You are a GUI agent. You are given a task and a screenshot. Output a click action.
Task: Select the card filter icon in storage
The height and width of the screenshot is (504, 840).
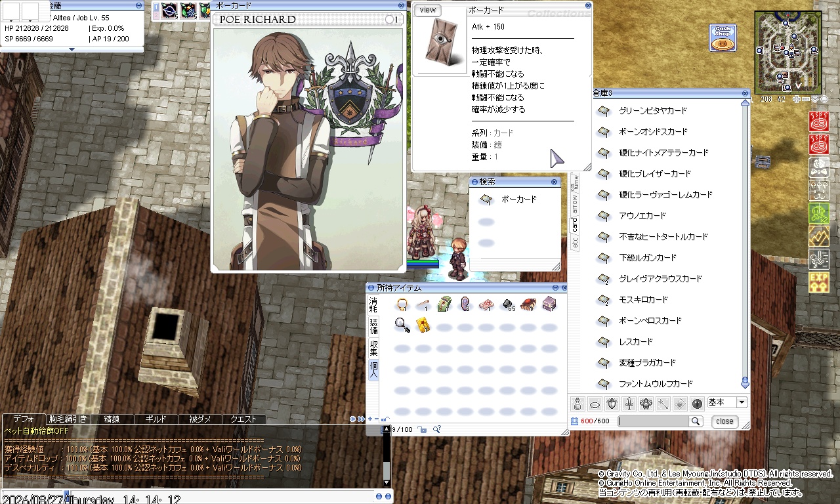[x=680, y=403]
